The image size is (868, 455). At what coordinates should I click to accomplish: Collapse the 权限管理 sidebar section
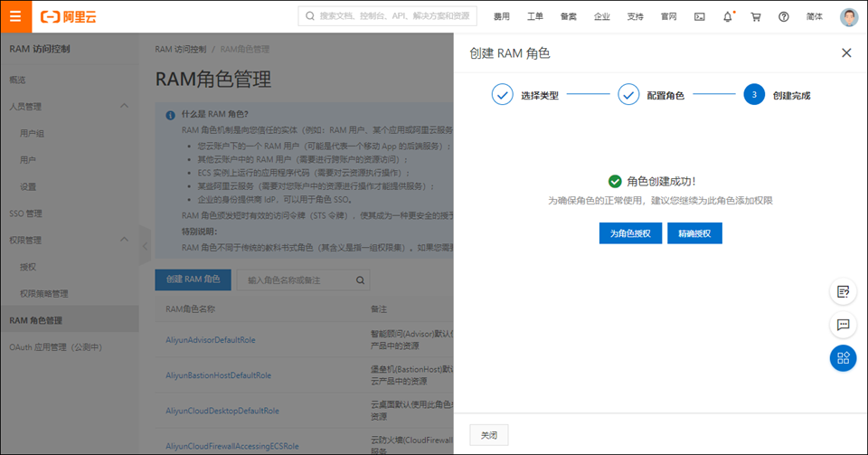coord(124,241)
